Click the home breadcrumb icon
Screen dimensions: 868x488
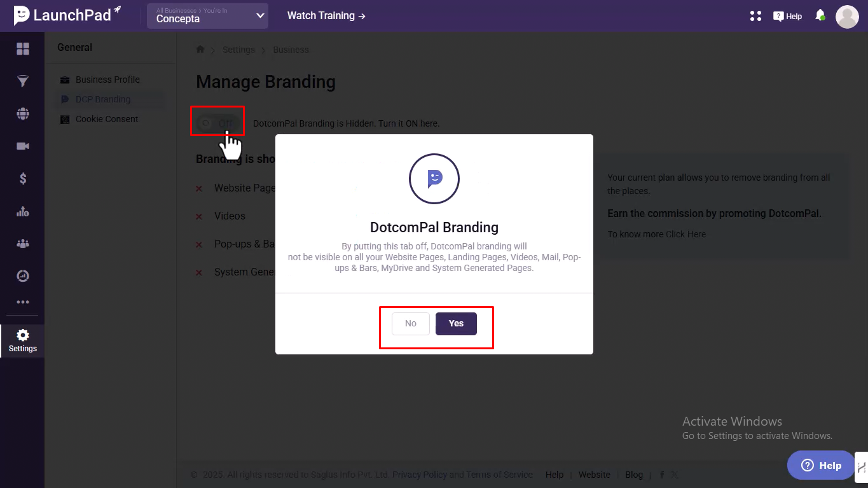pos(200,50)
